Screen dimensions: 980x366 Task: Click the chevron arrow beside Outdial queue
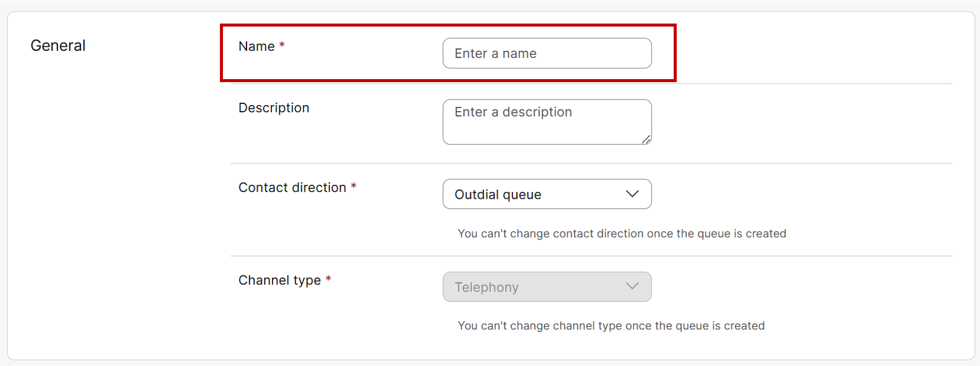[632, 194]
